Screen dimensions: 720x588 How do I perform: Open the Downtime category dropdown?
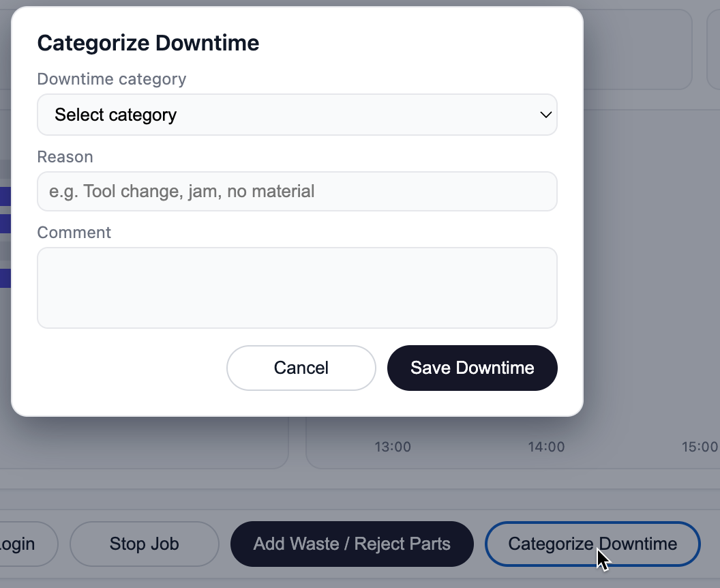tap(297, 115)
